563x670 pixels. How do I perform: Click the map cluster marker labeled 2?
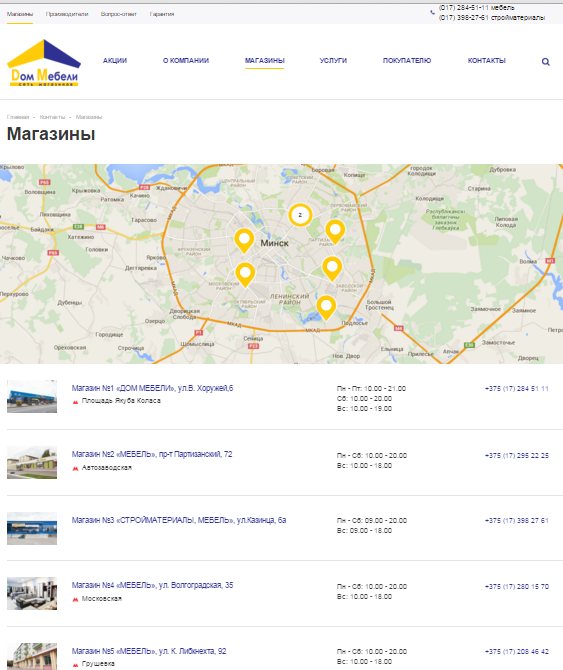click(300, 215)
